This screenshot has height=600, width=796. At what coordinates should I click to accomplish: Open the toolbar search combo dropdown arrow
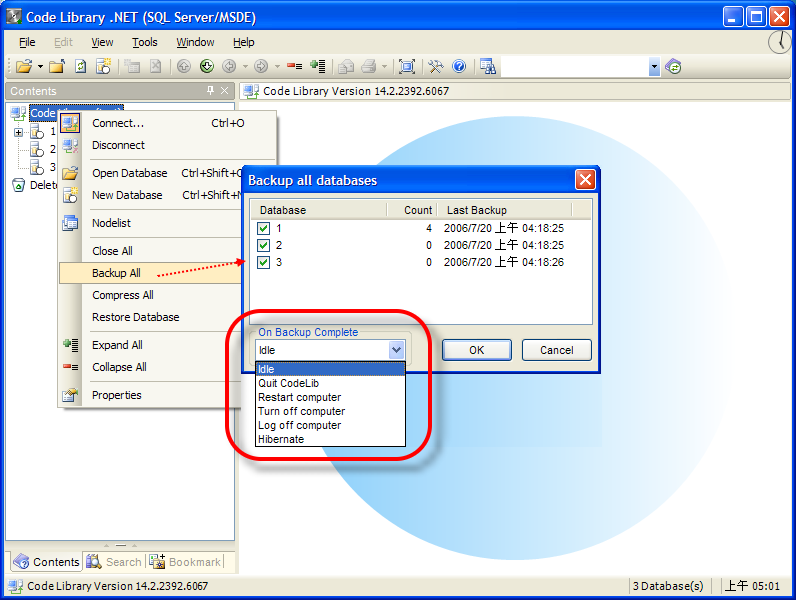click(654, 66)
